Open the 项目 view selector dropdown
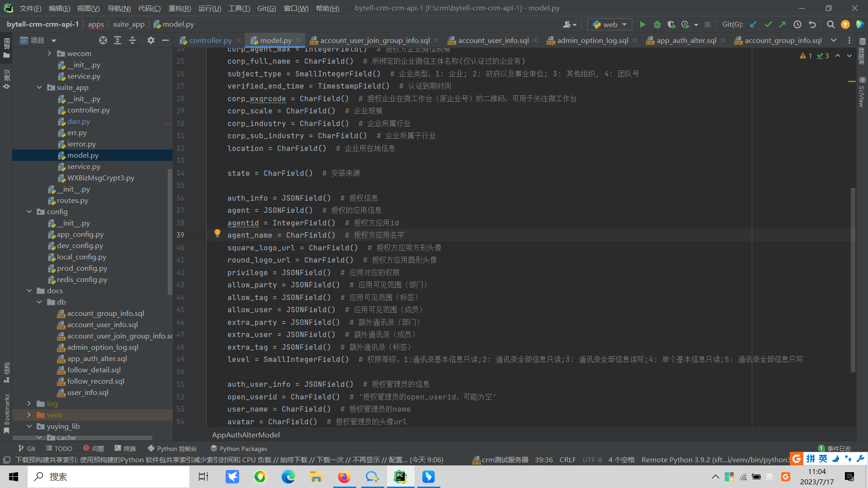 click(38, 40)
